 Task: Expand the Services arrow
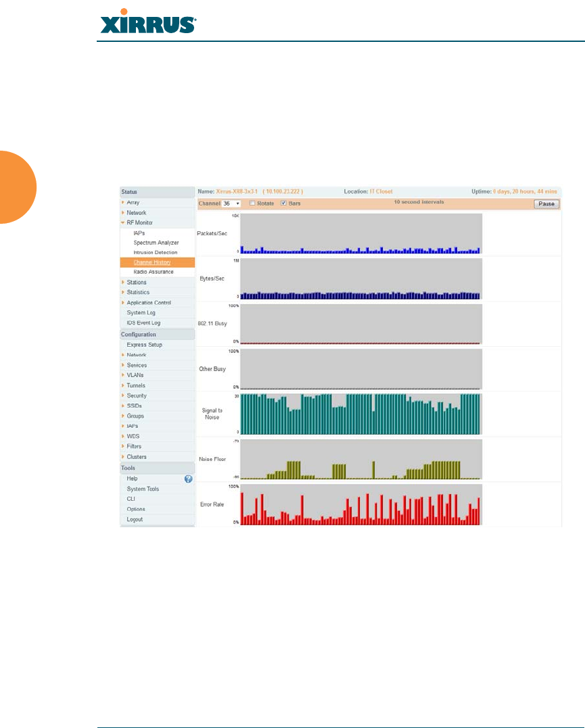pos(123,365)
